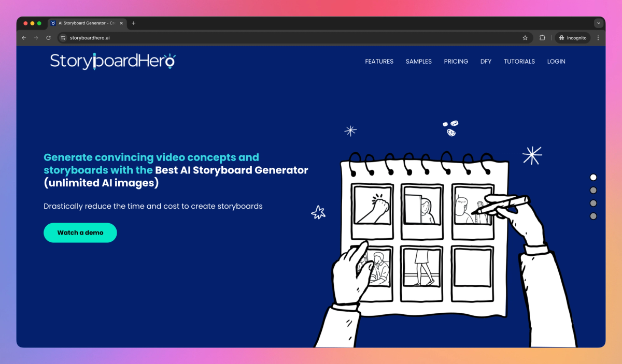
Task: Click the LOGIN link
Action: click(556, 62)
